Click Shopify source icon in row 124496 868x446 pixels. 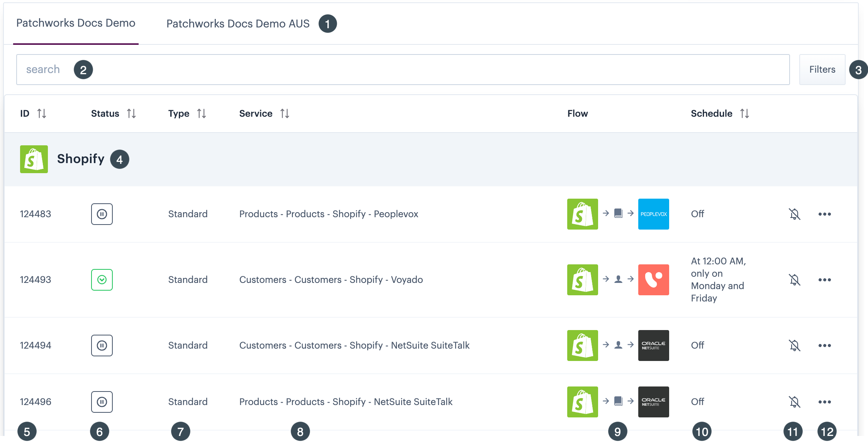click(582, 402)
